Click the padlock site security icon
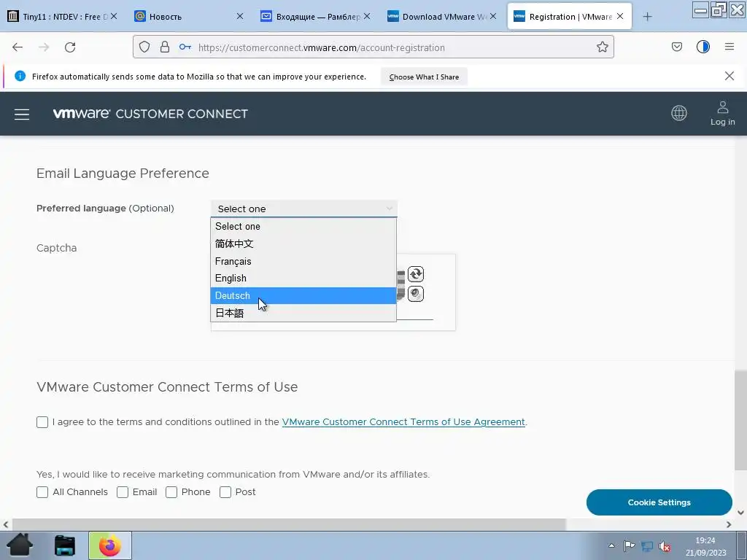747x560 pixels. (165, 47)
